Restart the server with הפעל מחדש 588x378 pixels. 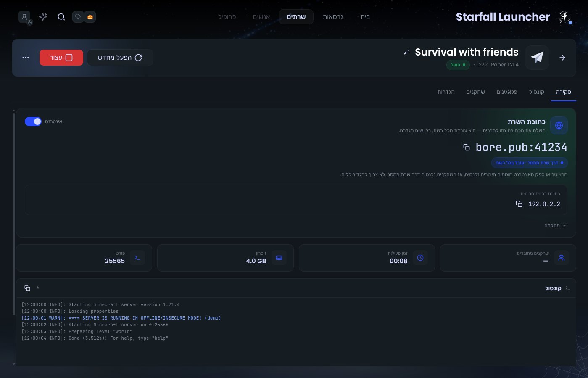(x=120, y=58)
